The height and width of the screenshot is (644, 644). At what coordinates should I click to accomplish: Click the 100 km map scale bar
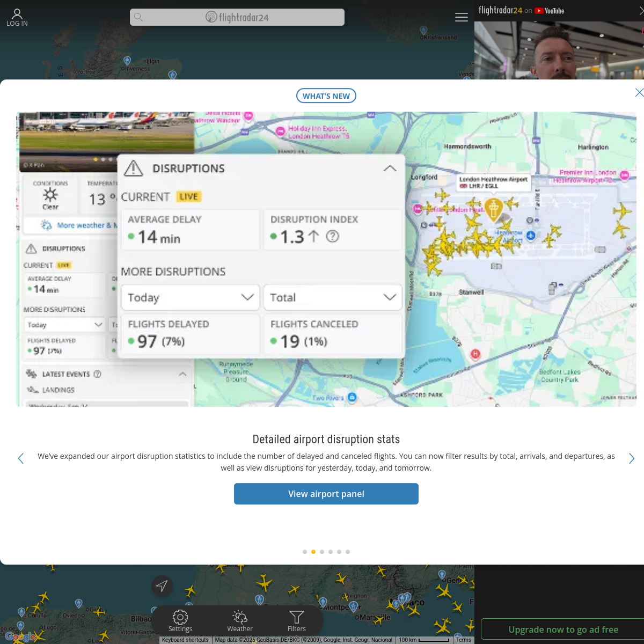click(x=423, y=639)
